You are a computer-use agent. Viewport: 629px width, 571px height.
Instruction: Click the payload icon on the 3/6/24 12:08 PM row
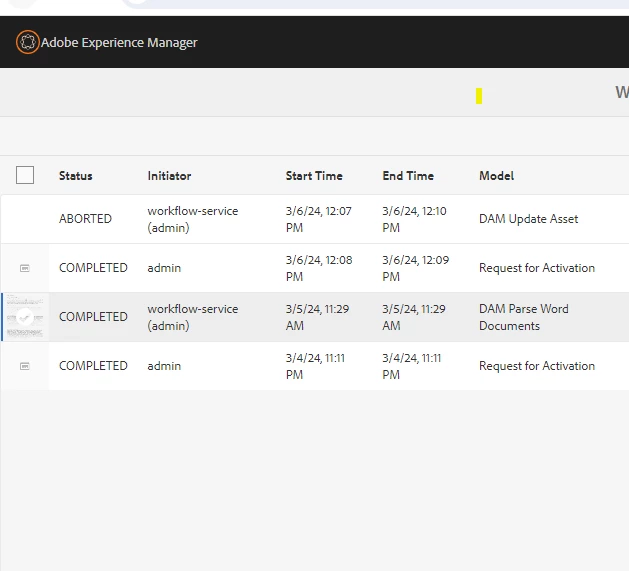(x=25, y=268)
